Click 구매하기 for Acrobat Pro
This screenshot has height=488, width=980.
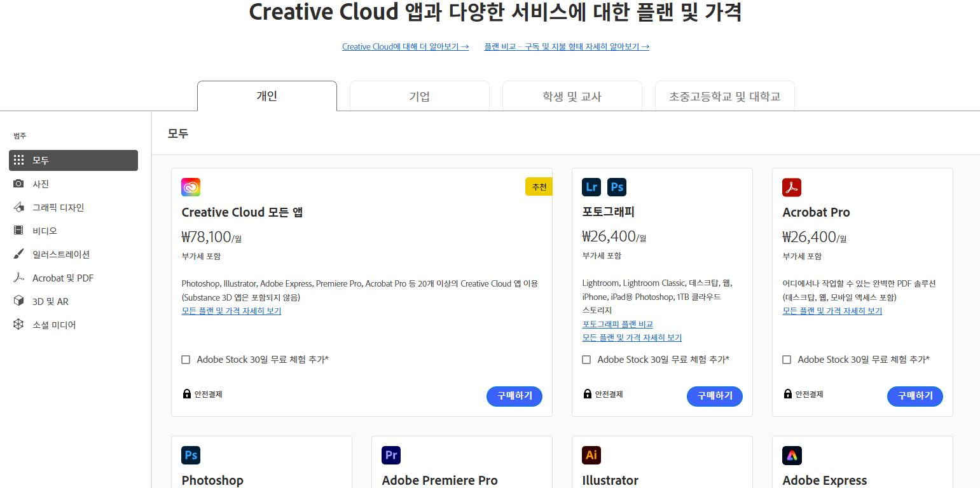pyautogui.click(x=915, y=396)
